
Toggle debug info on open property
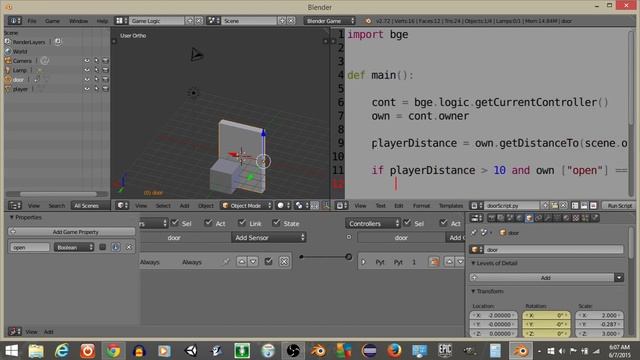point(116,247)
